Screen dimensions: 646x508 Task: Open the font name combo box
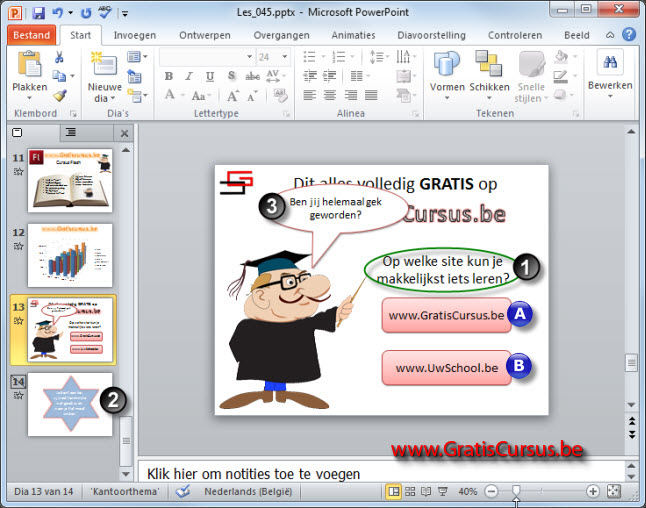[206, 57]
